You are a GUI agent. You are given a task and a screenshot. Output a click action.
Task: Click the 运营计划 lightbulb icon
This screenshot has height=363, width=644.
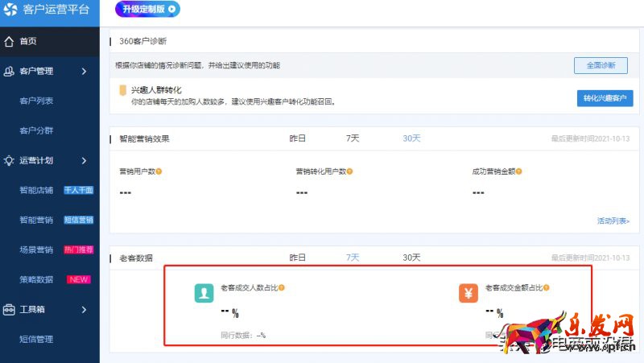pyautogui.click(x=10, y=160)
